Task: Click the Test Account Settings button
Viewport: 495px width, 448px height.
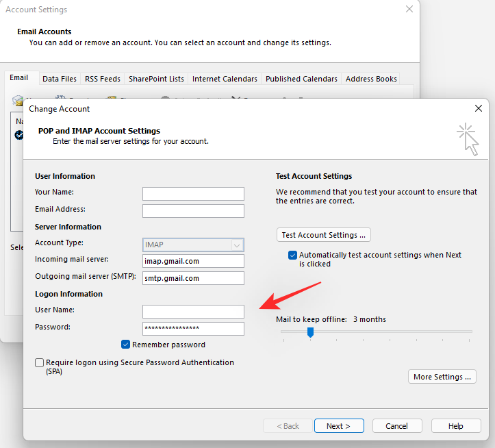Action: click(323, 235)
